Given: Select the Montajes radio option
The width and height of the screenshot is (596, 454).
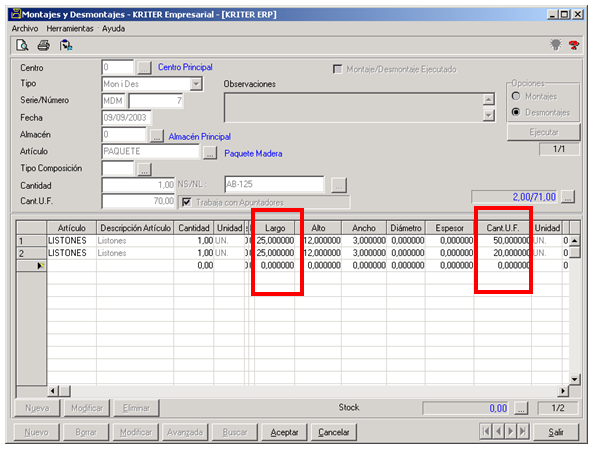Looking at the screenshot, I should click(516, 96).
